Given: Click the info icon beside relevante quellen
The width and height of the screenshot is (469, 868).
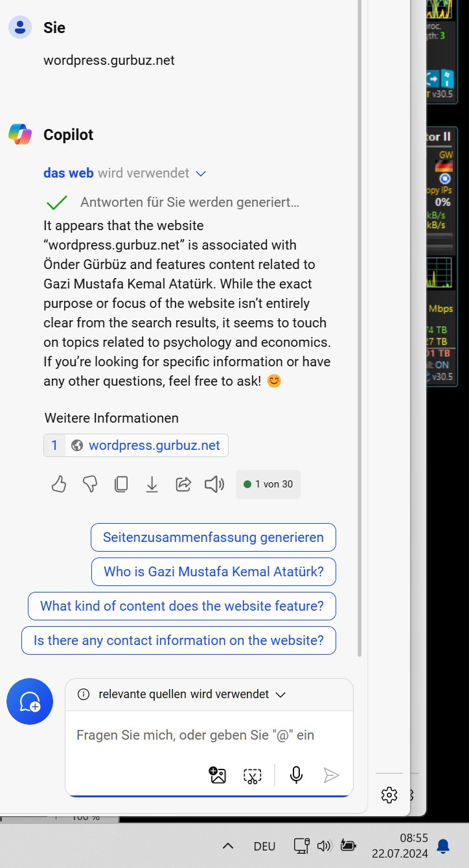Looking at the screenshot, I should [x=84, y=694].
